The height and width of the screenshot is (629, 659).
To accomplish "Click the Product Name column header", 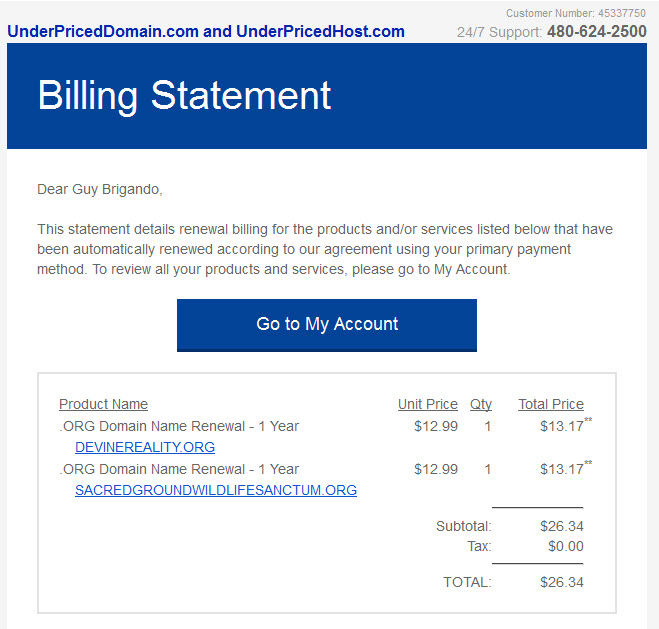I will click(x=103, y=404).
